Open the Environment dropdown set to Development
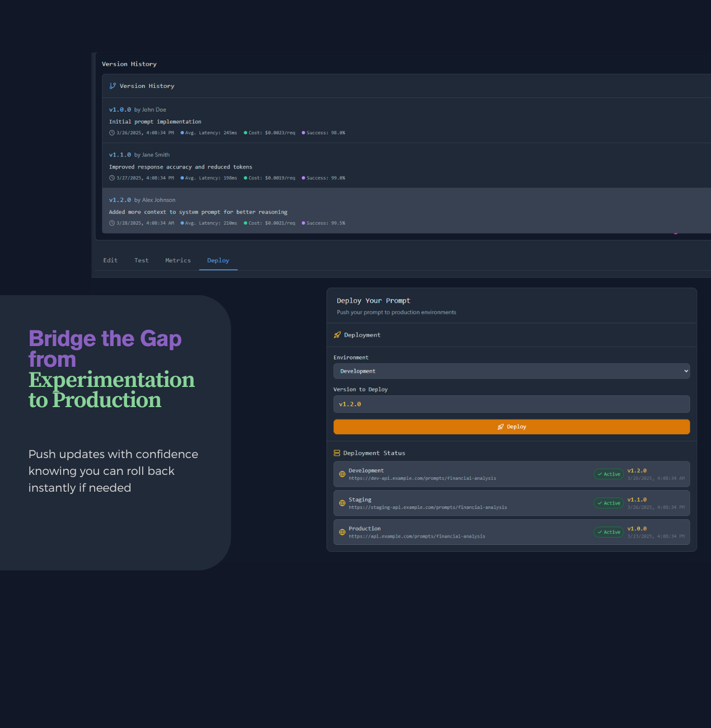The width and height of the screenshot is (711, 728). pyautogui.click(x=512, y=371)
